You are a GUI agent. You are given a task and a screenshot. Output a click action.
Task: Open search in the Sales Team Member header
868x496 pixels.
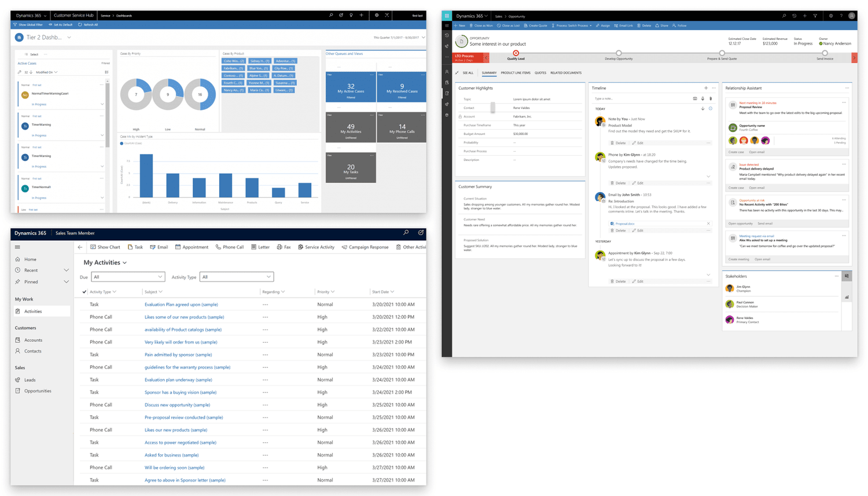click(406, 233)
